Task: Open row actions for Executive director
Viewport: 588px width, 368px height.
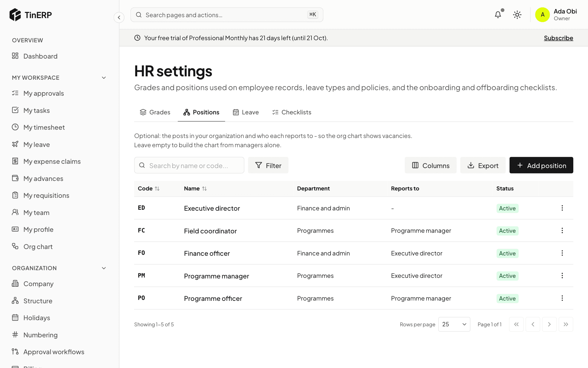Action: point(562,208)
